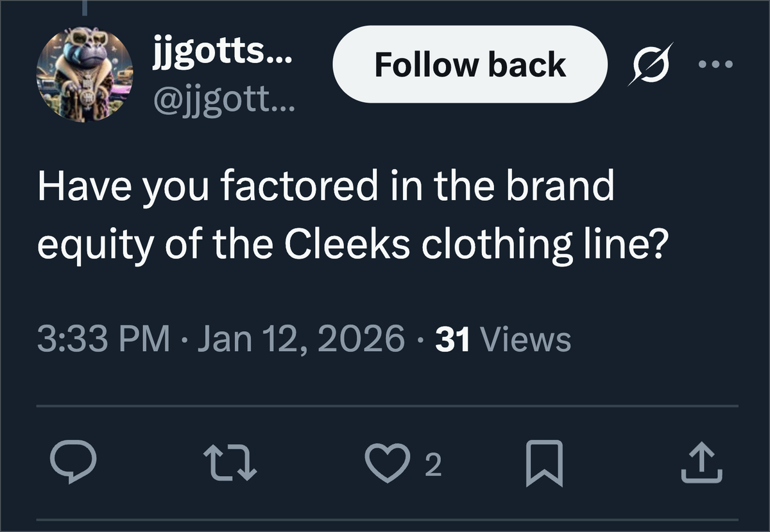Open the three-dot more options menu
The height and width of the screenshot is (532, 770).
pyautogui.click(x=714, y=64)
